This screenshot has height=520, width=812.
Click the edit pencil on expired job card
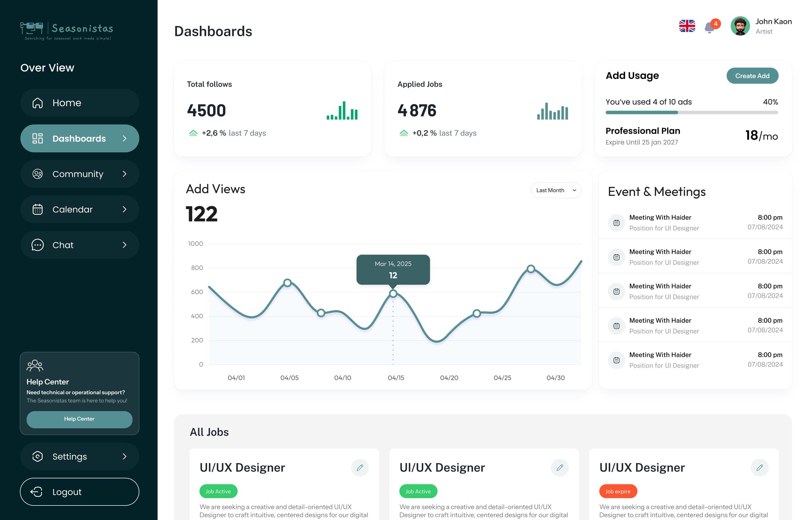760,468
